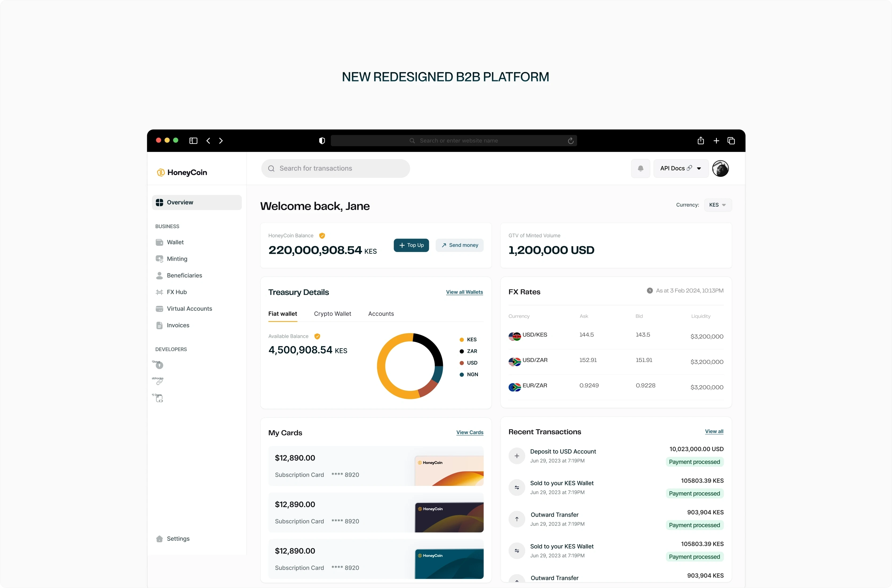Click the browser reload icon

570,141
